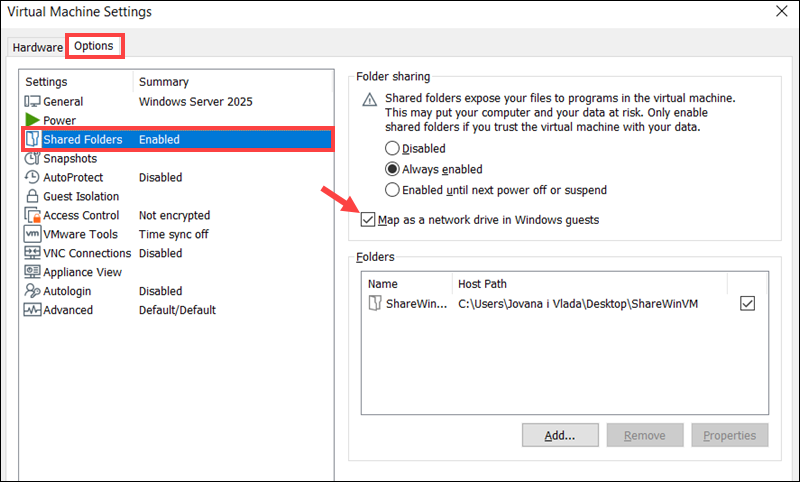The width and height of the screenshot is (800, 482).
Task: Click the VMware Tools vm icon
Action: 32,235
